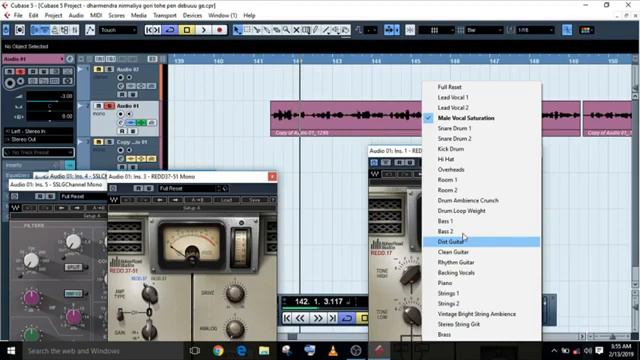The image size is (640, 360).
Task: Open File Explorer from the taskbar
Action: [264, 351]
